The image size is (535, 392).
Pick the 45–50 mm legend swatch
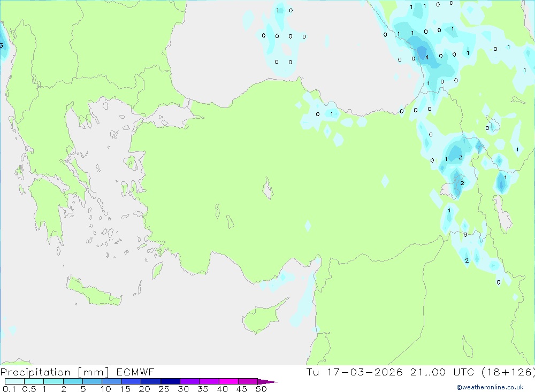pos(248,381)
